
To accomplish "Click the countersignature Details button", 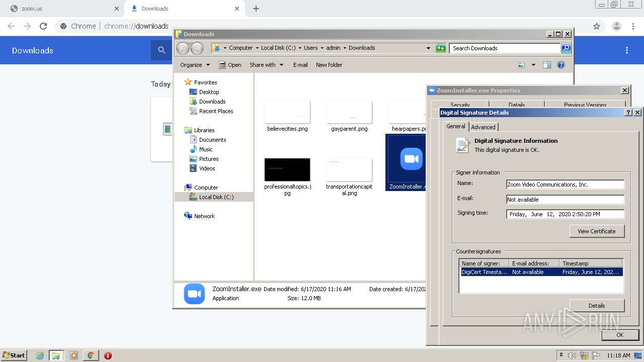I will [597, 306].
